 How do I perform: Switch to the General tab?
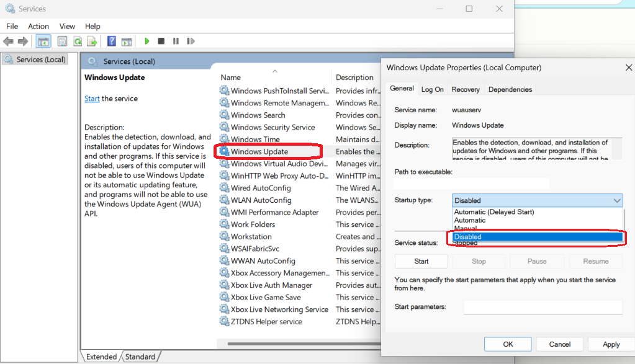(x=402, y=89)
